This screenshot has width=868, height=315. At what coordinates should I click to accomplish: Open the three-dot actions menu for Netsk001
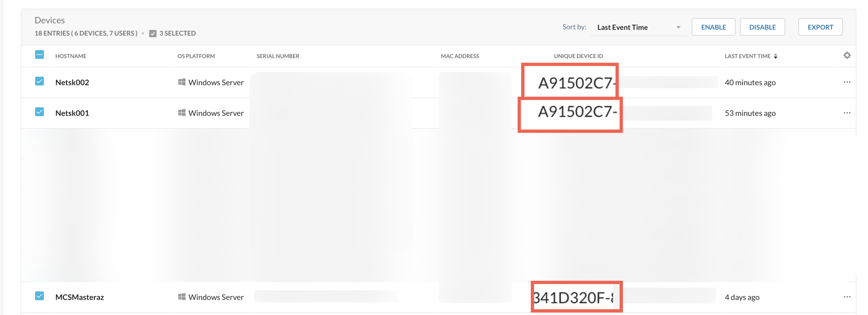847,112
